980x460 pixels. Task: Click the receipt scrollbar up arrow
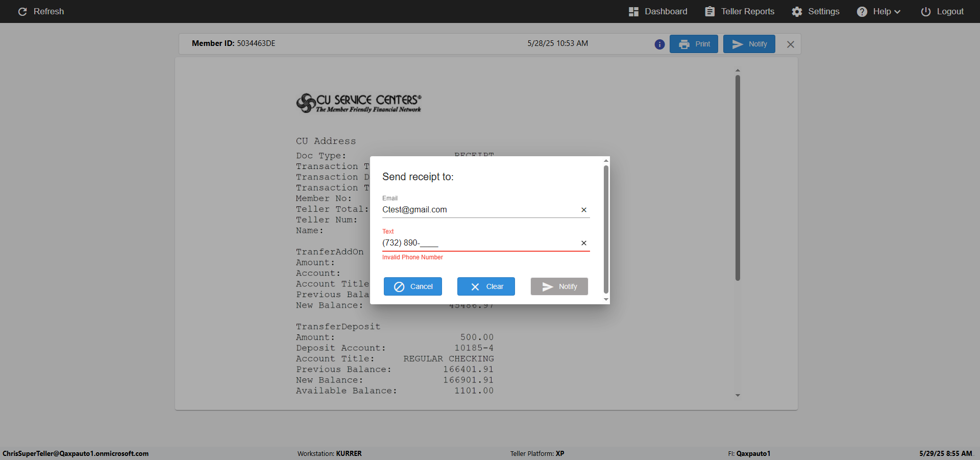pos(738,70)
